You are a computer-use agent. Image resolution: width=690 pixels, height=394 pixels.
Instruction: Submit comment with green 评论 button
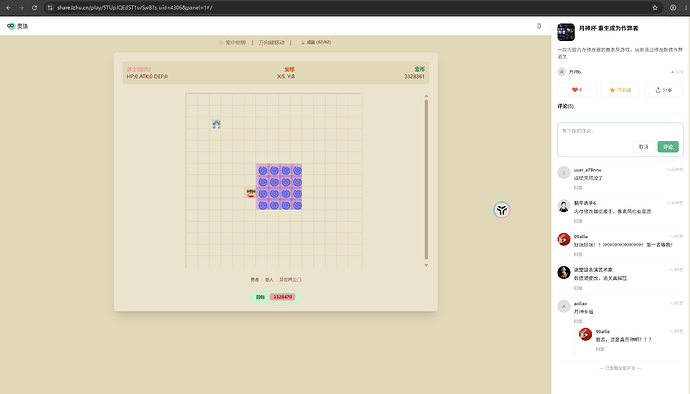[x=668, y=147]
